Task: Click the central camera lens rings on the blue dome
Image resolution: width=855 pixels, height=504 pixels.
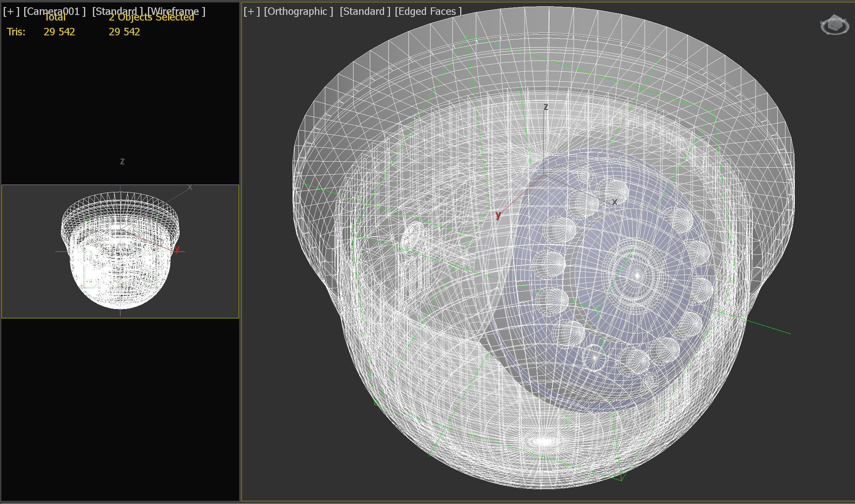Action: tap(636, 276)
